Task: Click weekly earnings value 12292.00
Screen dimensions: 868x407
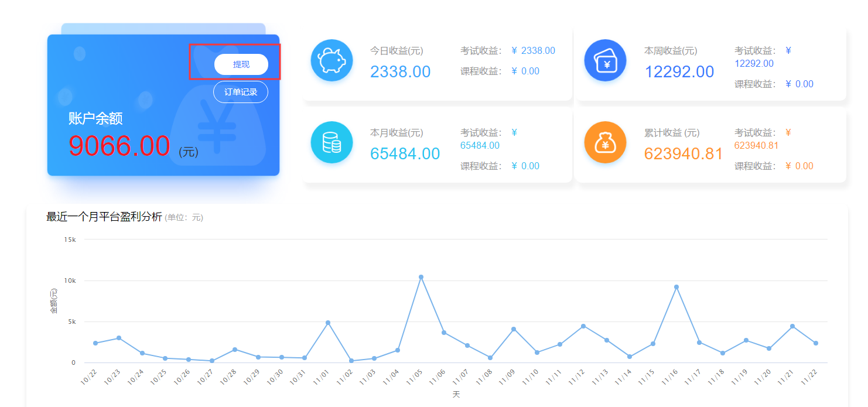Action: click(x=679, y=72)
